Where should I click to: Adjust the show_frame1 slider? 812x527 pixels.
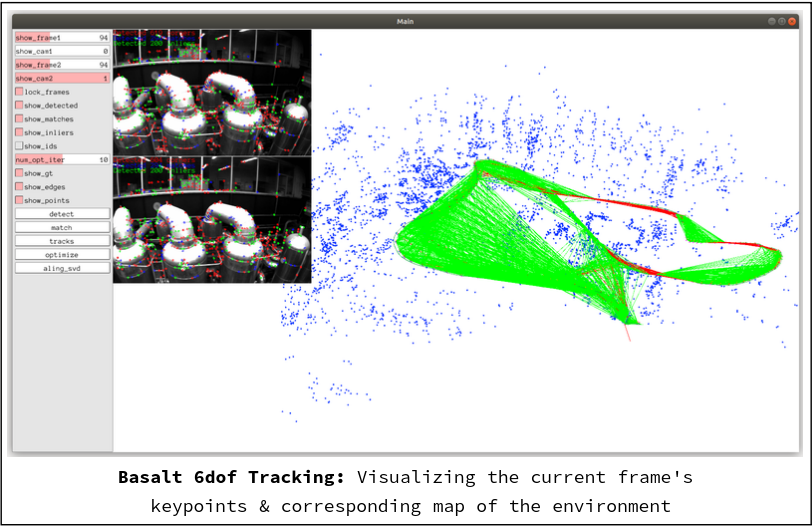62,37
